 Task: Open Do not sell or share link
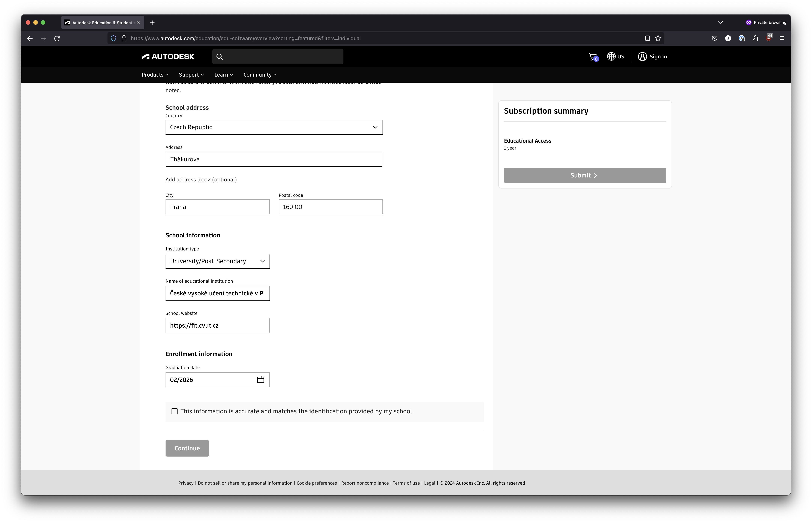pyautogui.click(x=245, y=483)
